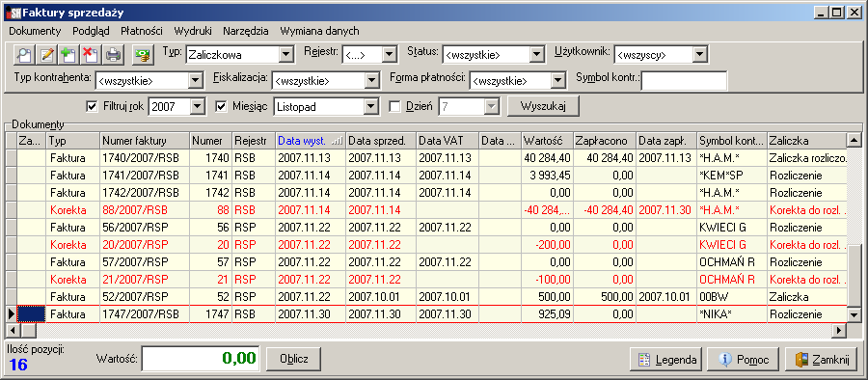Open the Typ kontrahenta dropdown

(196, 80)
